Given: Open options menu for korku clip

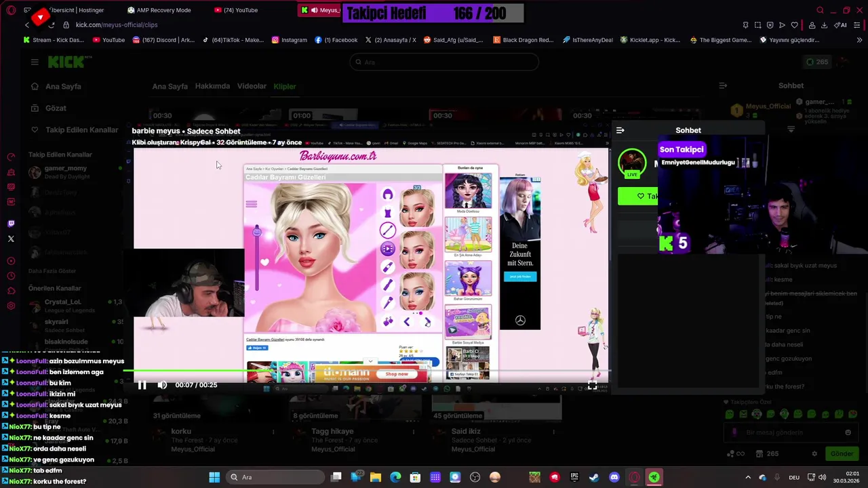Looking at the screenshot, I should point(273,432).
